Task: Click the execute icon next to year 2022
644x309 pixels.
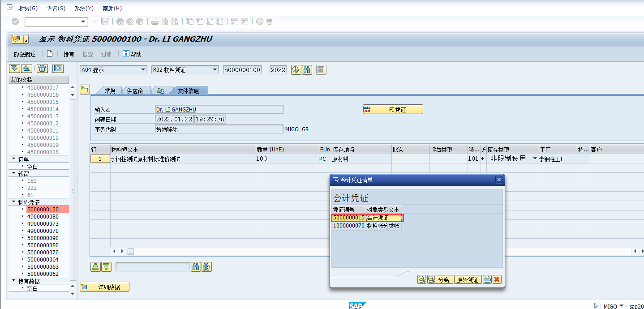Action: point(296,69)
